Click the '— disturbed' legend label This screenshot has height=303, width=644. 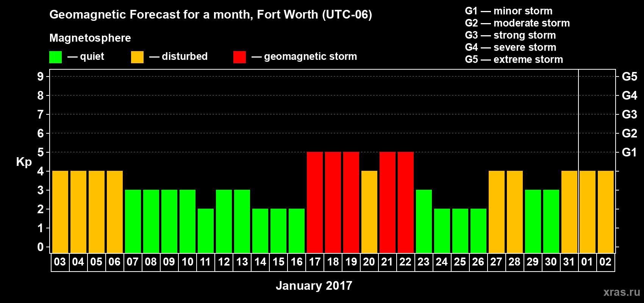pyautogui.click(x=178, y=56)
